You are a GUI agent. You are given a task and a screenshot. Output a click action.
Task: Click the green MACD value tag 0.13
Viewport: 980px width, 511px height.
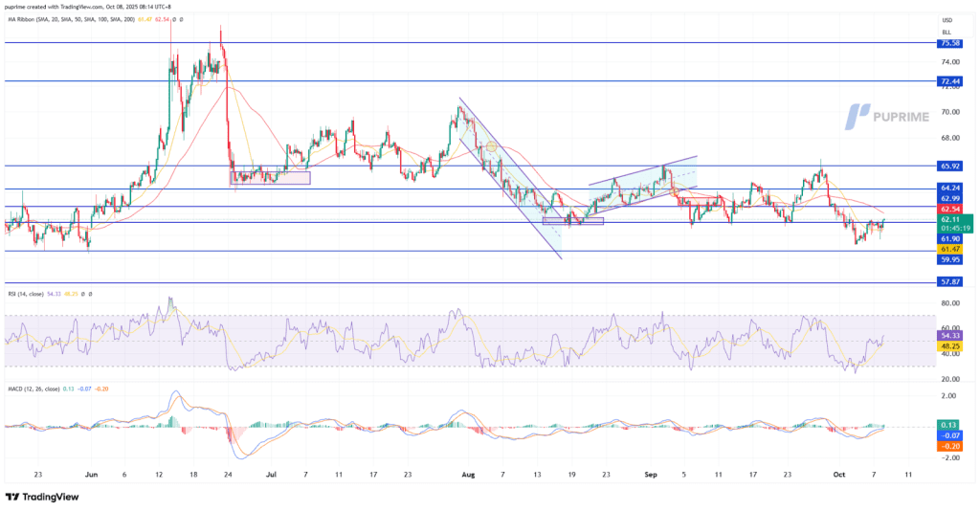click(x=951, y=425)
